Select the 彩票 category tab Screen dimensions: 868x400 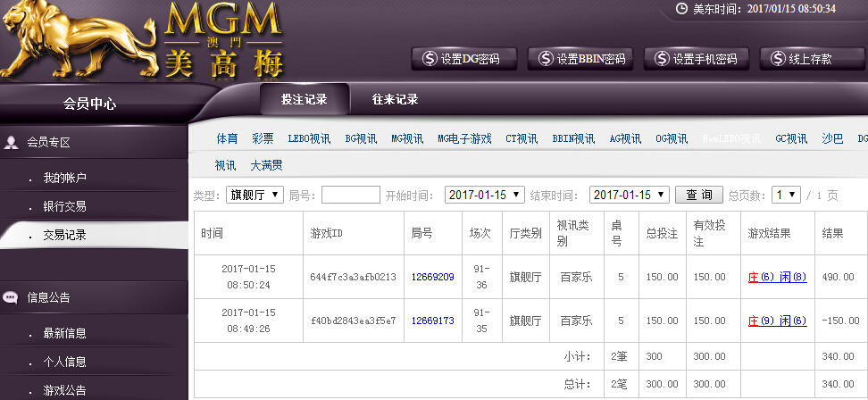tap(263, 139)
